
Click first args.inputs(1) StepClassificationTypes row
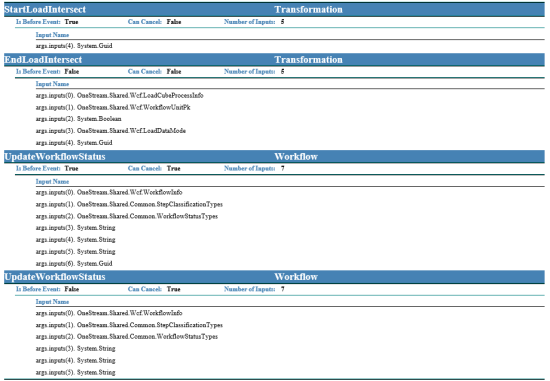tap(129, 204)
